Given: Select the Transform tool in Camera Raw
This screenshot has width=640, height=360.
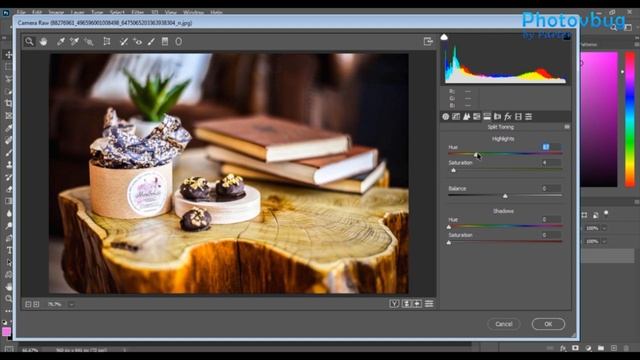Looking at the screenshot, I should click(x=107, y=41).
